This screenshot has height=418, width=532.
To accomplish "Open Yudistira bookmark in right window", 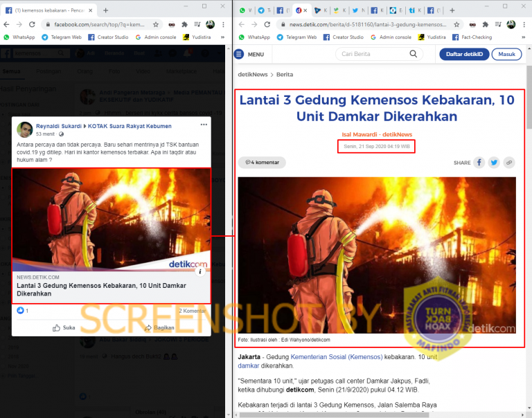I will [x=432, y=37].
